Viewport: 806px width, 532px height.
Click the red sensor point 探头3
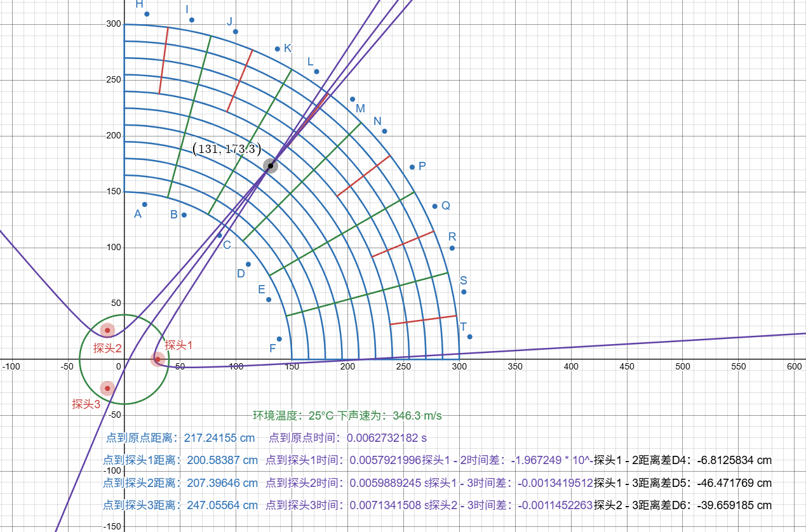(x=107, y=389)
